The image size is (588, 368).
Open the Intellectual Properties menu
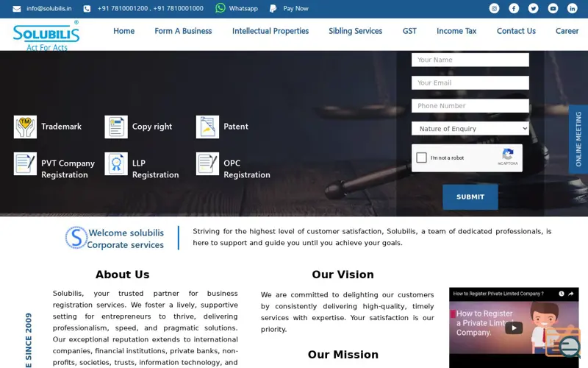tap(270, 31)
